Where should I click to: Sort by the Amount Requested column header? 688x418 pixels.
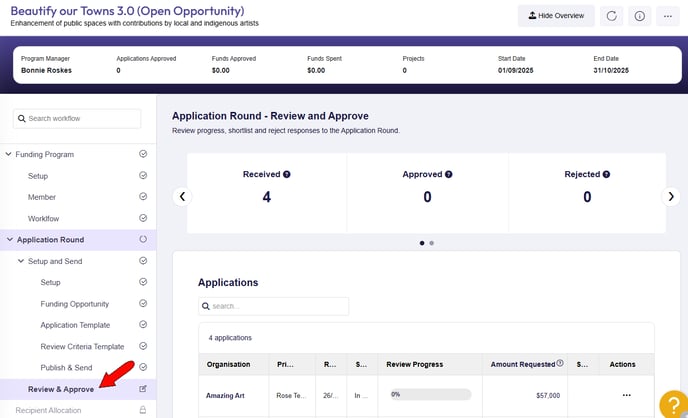[x=523, y=364]
